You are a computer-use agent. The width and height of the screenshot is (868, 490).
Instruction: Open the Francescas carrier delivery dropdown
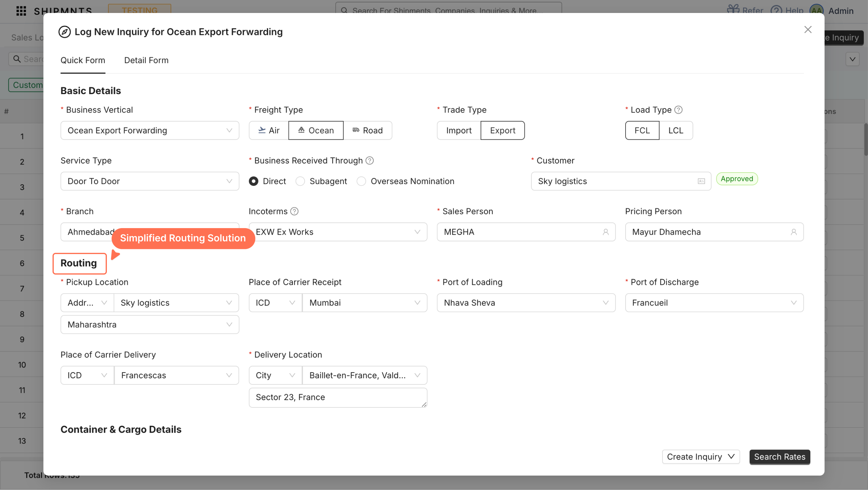pos(176,376)
